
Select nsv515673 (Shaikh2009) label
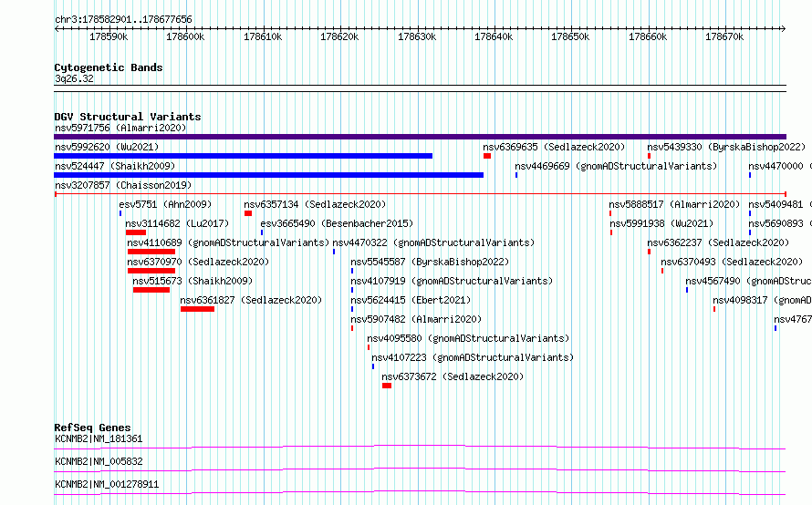tap(193, 281)
